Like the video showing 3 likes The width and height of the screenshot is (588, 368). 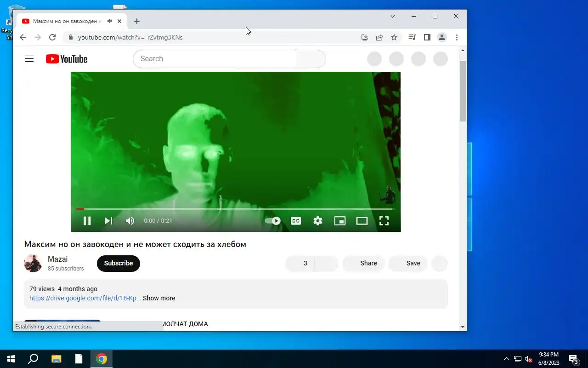tap(300, 263)
